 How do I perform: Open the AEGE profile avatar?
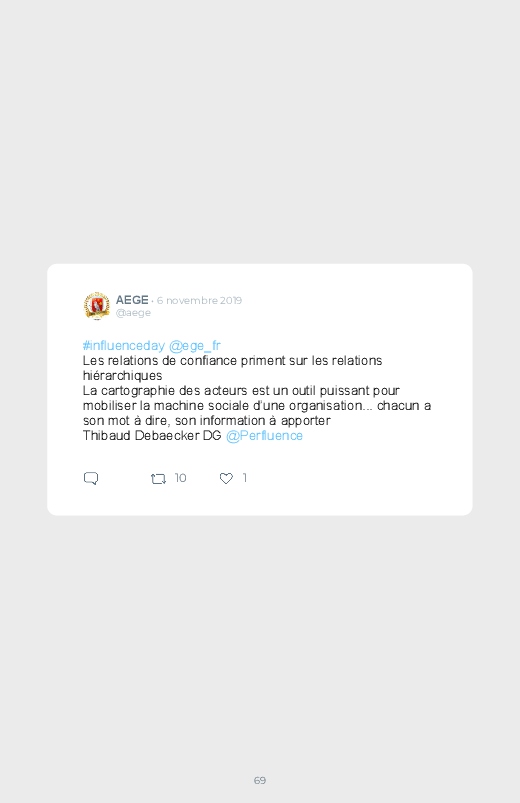[x=97, y=306]
